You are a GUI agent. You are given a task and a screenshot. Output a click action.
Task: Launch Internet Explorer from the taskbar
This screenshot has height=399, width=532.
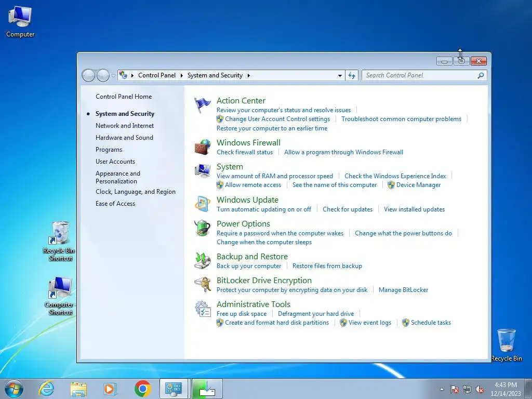pyautogui.click(x=46, y=389)
